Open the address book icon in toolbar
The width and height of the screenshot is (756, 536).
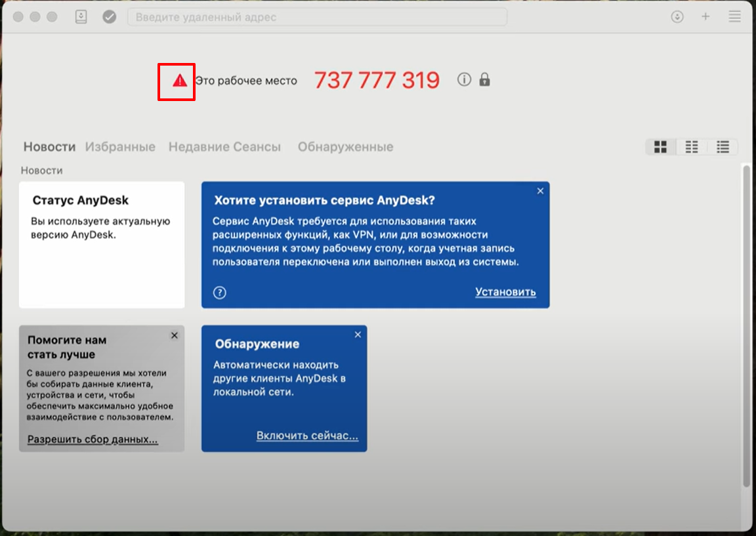click(x=81, y=17)
